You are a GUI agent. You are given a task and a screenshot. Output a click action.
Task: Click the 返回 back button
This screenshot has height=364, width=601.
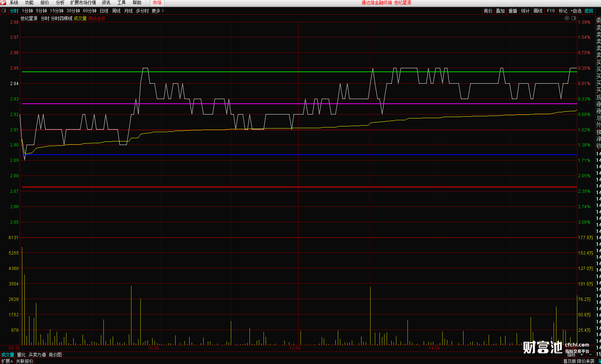[589, 11]
